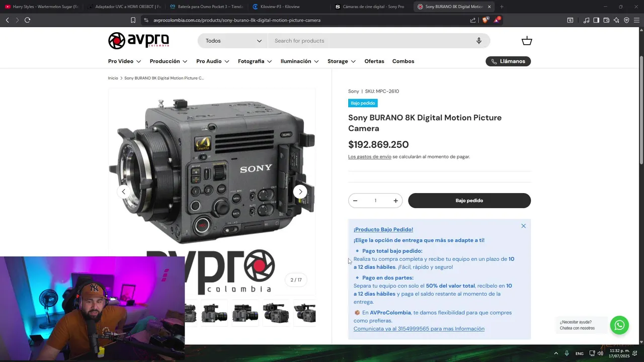Click the Llámanos call button
644x362 pixels.
(x=508, y=61)
